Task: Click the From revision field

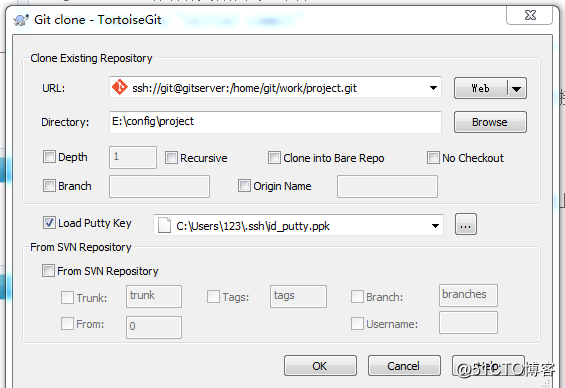Action: click(154, 327)
